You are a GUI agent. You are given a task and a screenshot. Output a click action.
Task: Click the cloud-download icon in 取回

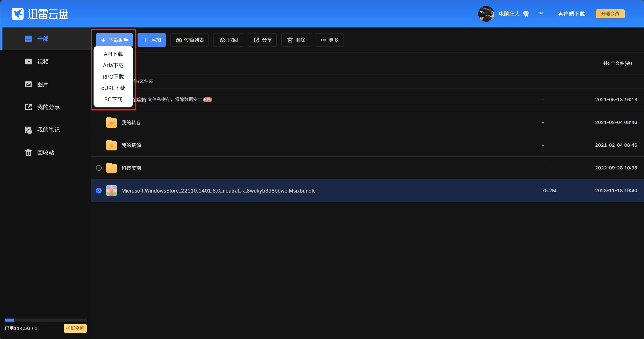tap(223, 40)
